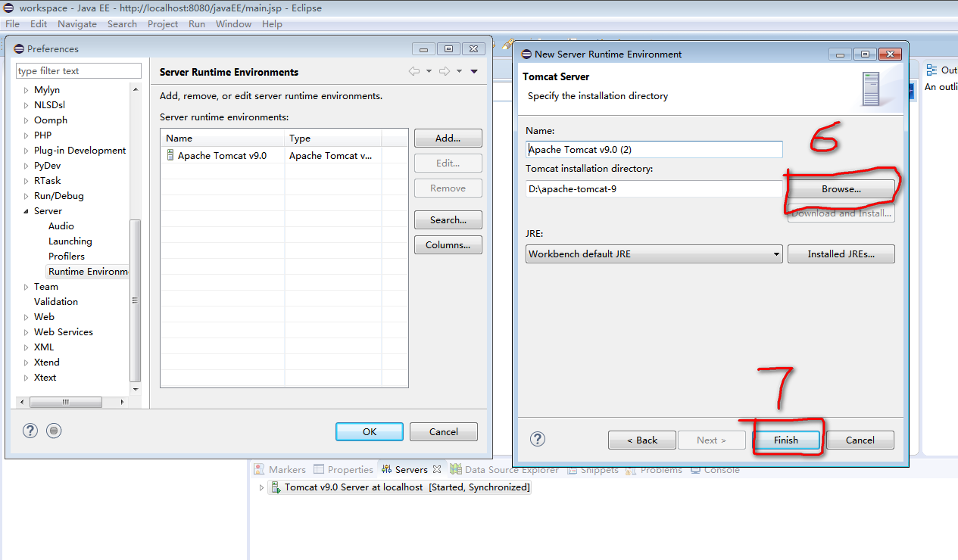Open the Search menu

(122, 24)
